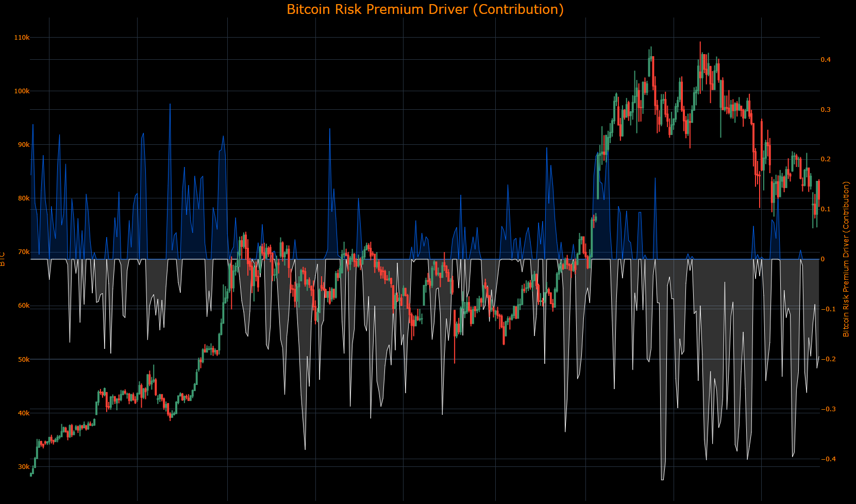Image resolution: width=856 pixels, height=504 pixels.
Task: Click the 30k tick label on the left axis
Action: (x=24, y=467)
